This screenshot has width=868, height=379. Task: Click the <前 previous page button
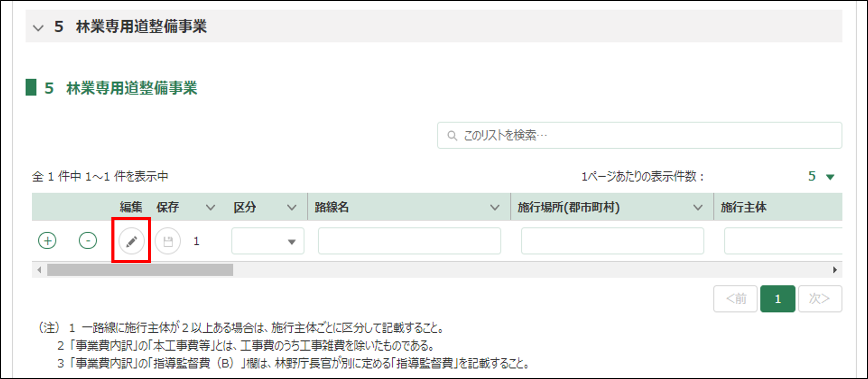pos(735,299)
